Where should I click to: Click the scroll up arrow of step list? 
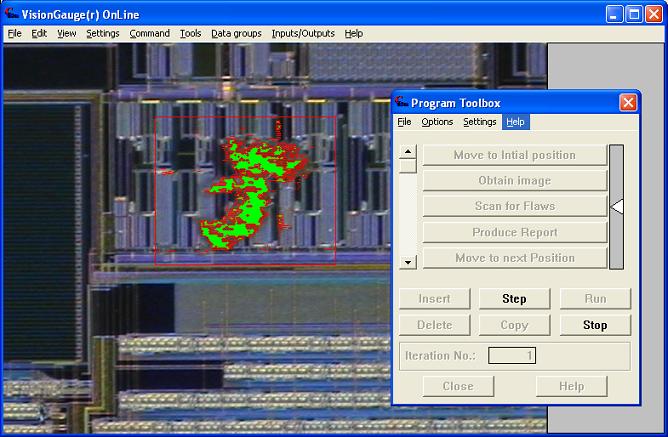pyautogui.click(x=408, y=152)
